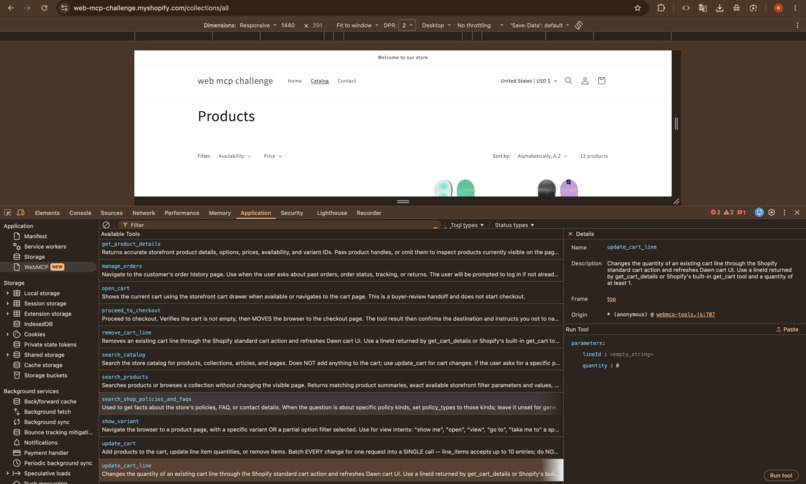Reload the page with the refresh icon
806x484 pixels.
[x=44, y=8]
